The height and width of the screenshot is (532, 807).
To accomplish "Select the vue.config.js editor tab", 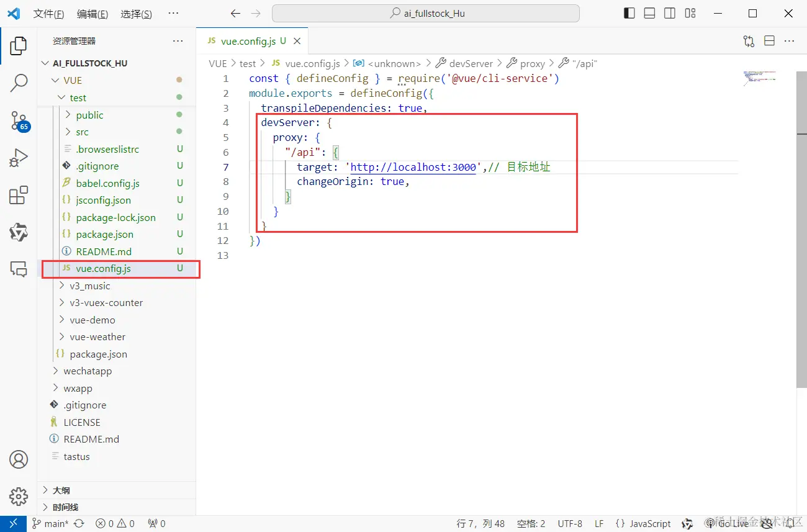I will tap(251, 41).
